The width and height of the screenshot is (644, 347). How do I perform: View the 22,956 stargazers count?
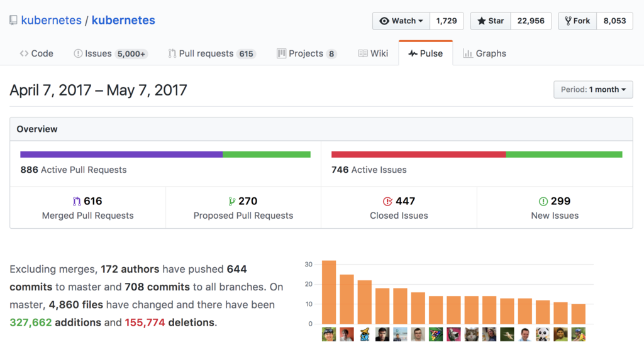tap(531, 21)
